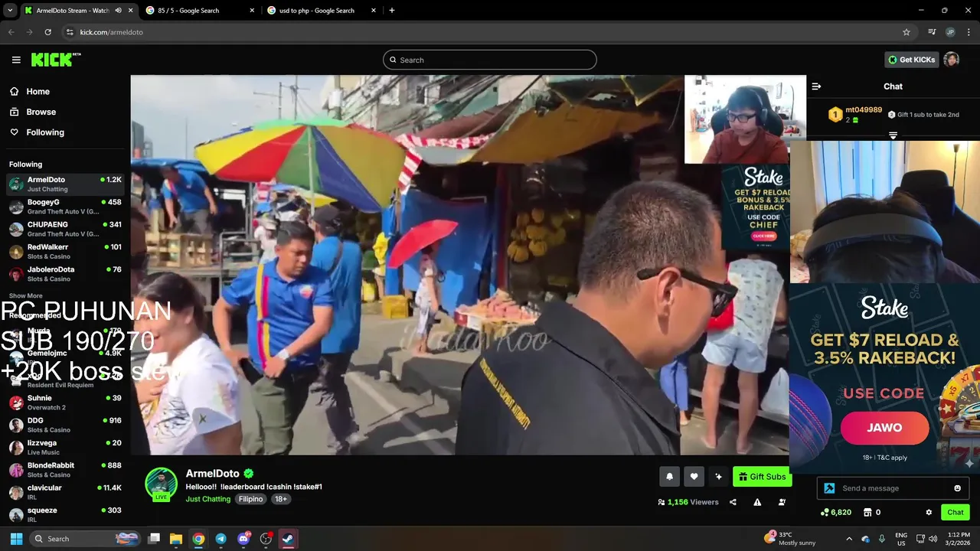Click mt049989 top gifter entry

click(855, 115)
